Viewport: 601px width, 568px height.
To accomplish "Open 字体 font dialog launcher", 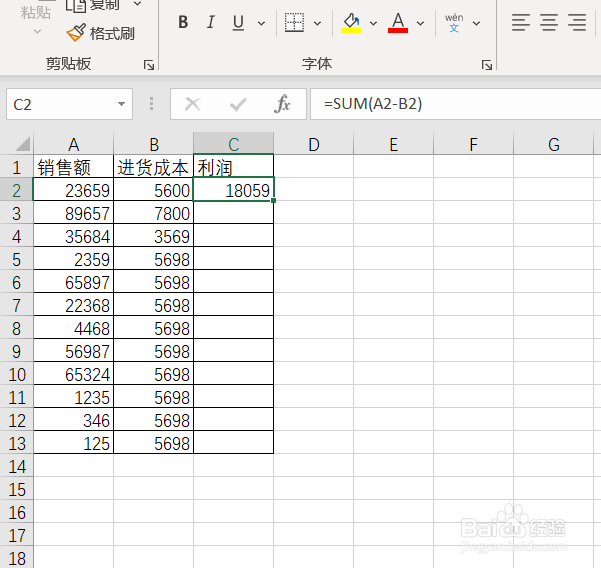I will coord(487,65).
